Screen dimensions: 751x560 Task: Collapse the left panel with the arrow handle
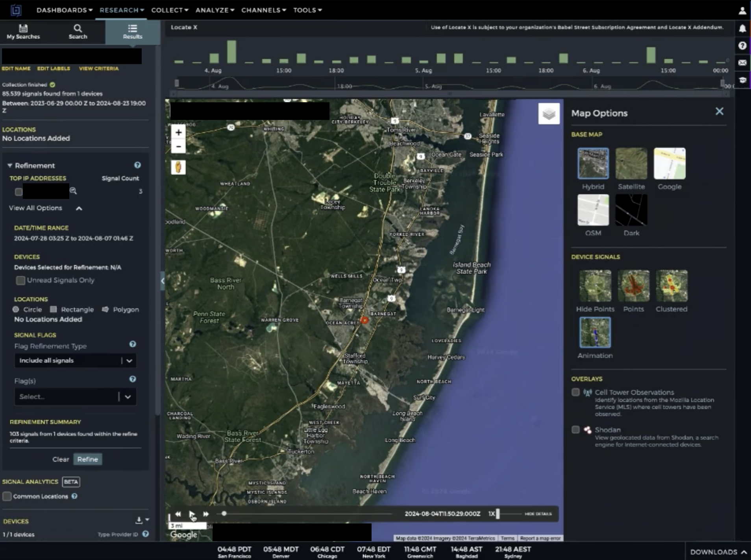click(162, 281)
